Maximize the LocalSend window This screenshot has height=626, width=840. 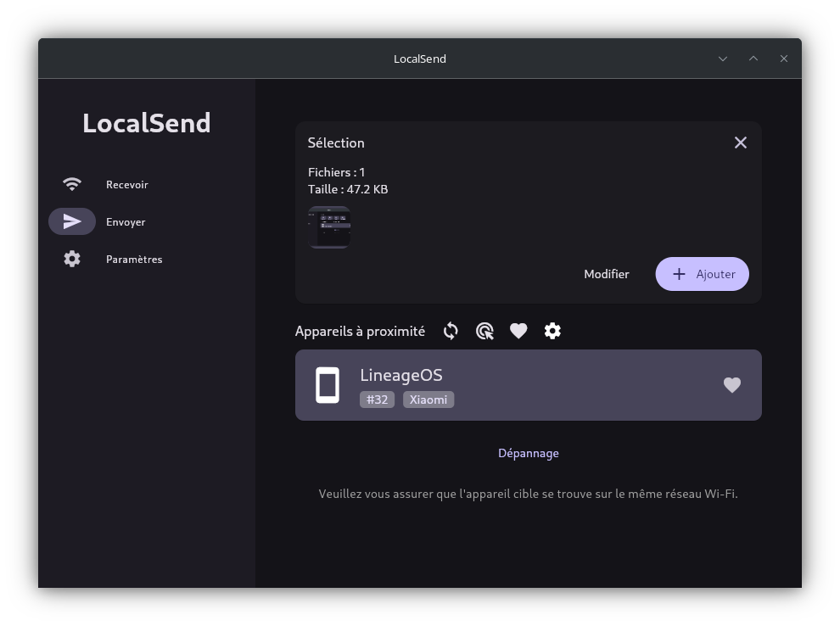pyautogui.click(x=753, y=59)
